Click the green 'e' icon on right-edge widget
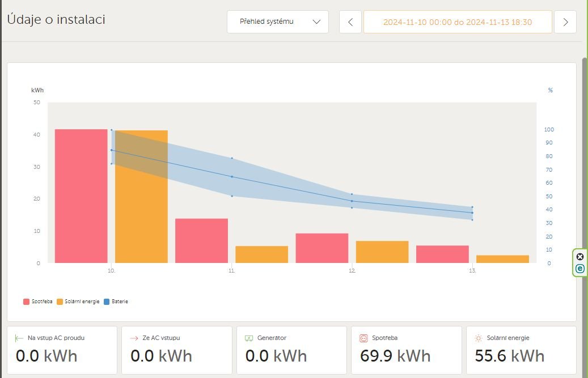 click(x=580, y=269)
